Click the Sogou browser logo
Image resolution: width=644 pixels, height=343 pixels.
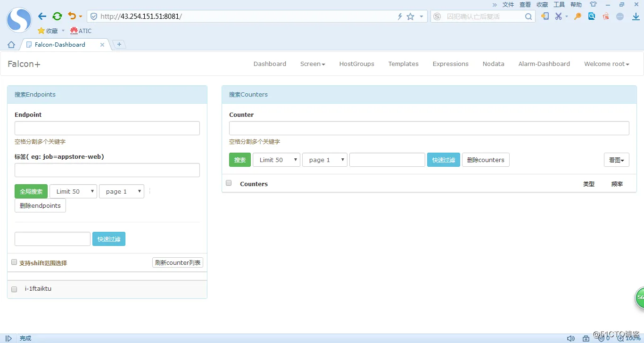(19, 20)
